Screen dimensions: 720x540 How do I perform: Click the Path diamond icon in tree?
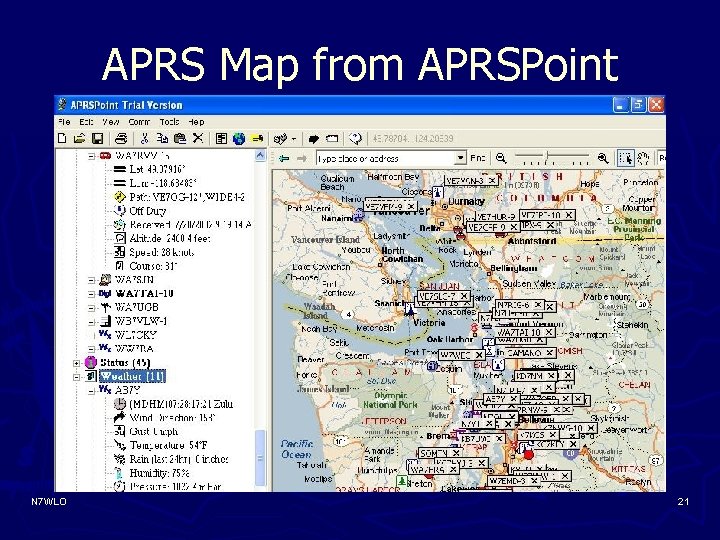pos(119,197)
